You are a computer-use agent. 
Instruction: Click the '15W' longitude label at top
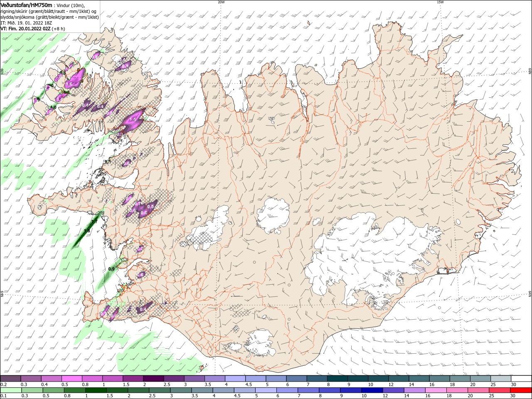pyautogui.click(x=440, y=2)
